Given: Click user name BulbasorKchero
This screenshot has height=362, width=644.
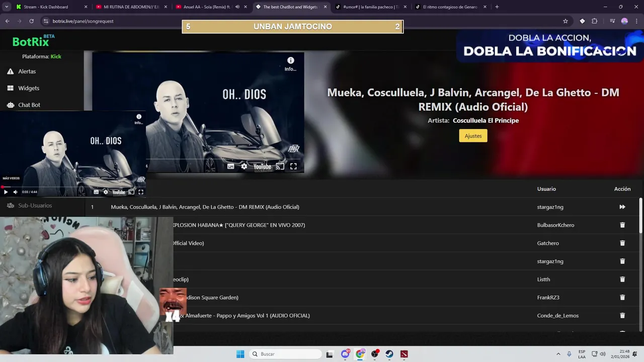Looking at the screenshot, I should coord(555,225).
